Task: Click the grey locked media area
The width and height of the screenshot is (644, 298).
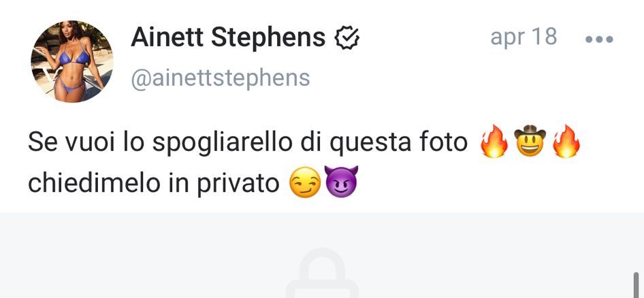Action: click(x=322, y=255)
